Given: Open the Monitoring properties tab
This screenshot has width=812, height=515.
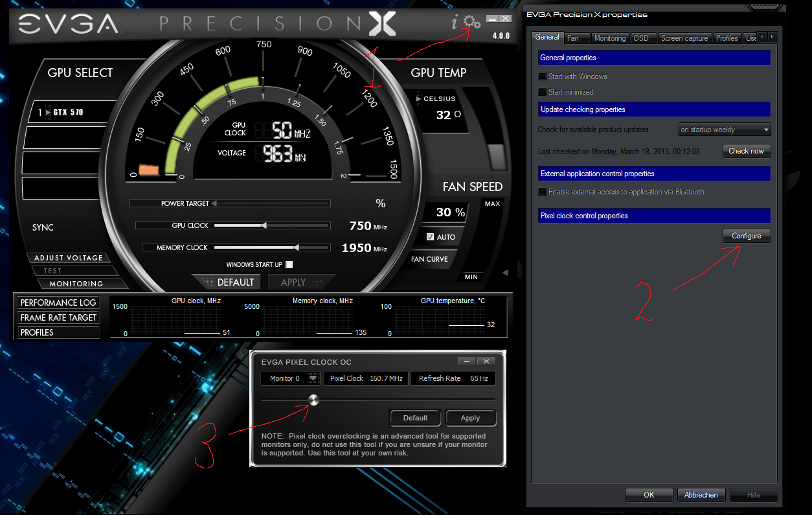Looking at the screenshot, I should pos(610,38).
